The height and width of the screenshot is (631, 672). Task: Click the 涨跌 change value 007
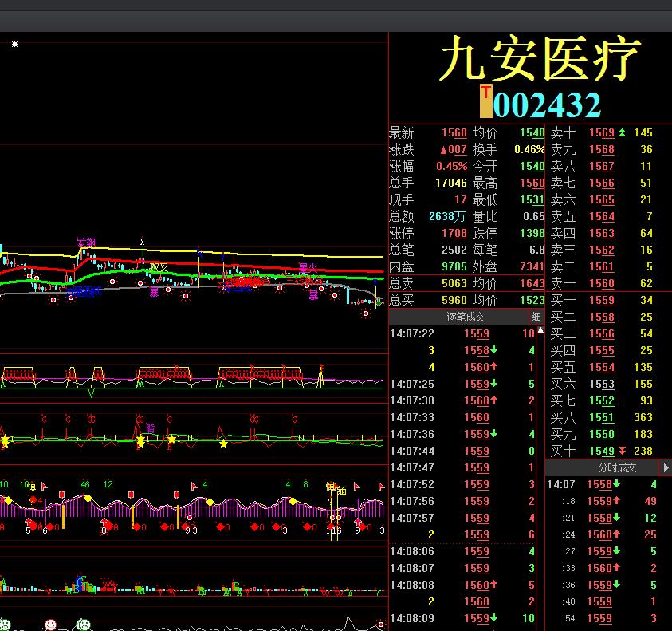pyautogui.click(x=454, y=150)
